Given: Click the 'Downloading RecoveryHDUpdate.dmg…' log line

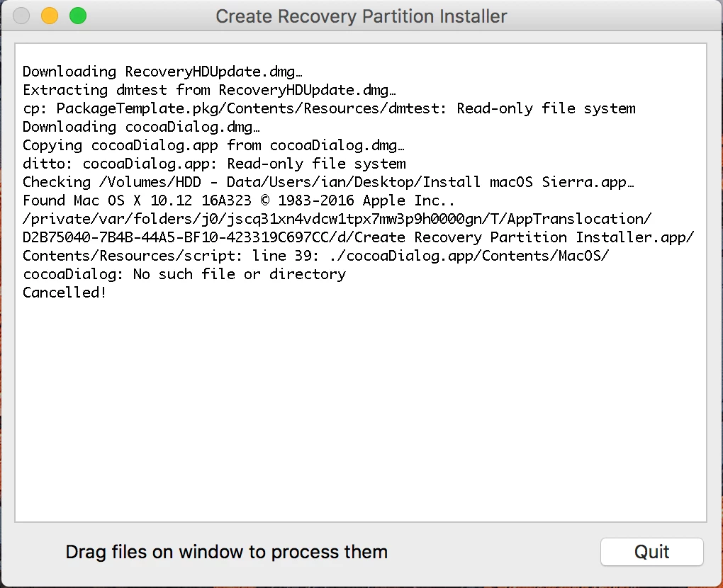Looking at the screenshot, I should (x=162, y=72).
